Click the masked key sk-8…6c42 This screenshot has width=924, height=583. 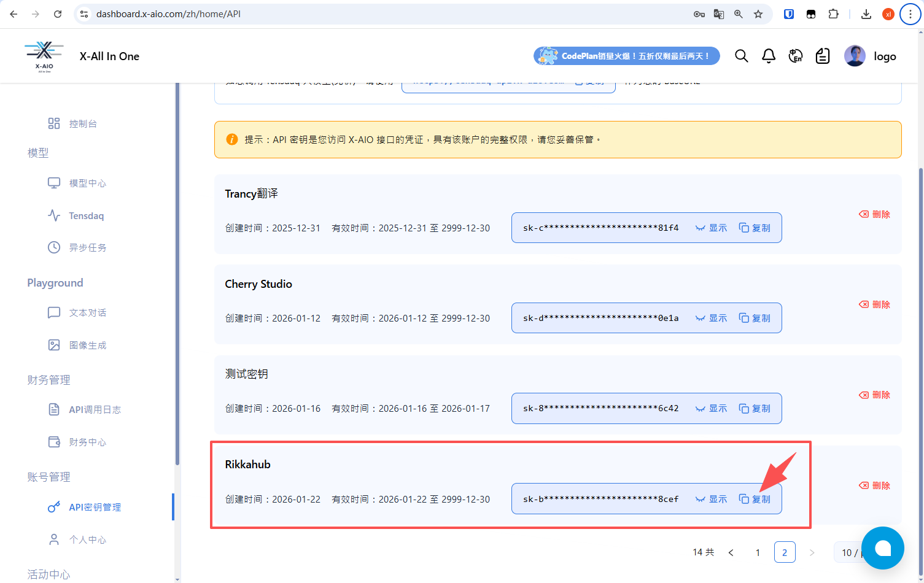[600, 408]
